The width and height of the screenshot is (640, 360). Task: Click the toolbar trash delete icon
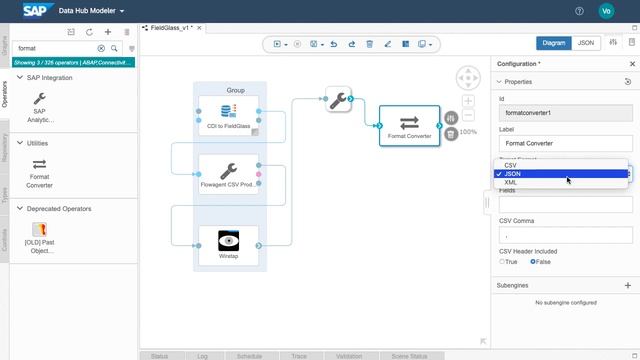[369, 44]
